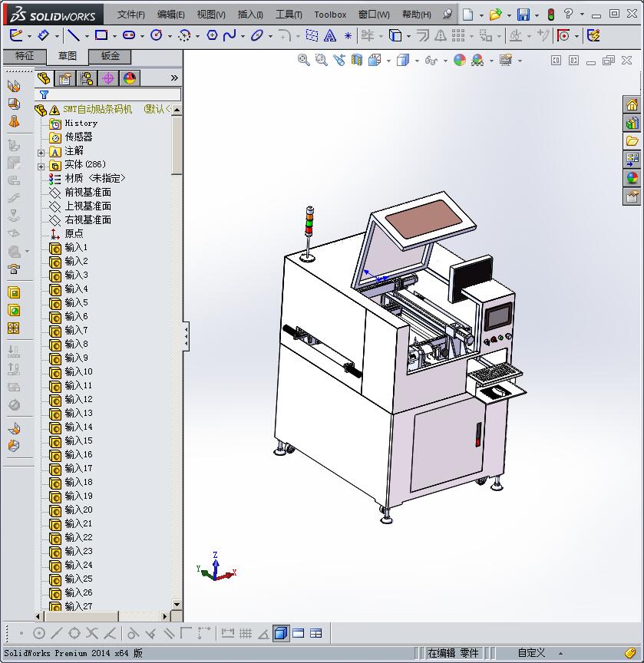Expand the 注解 tree node

41,153
